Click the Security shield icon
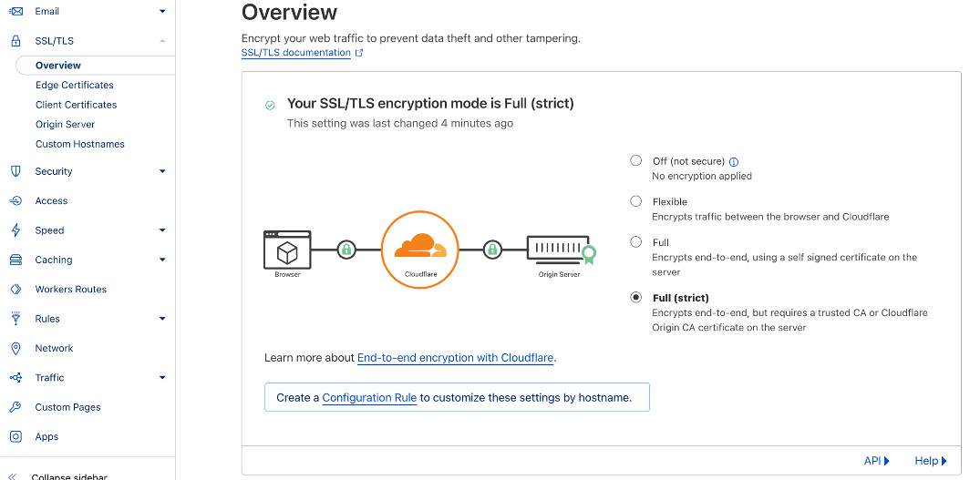Image resolution: width=980 pixels, height=480 pixels. coord(15,171)
